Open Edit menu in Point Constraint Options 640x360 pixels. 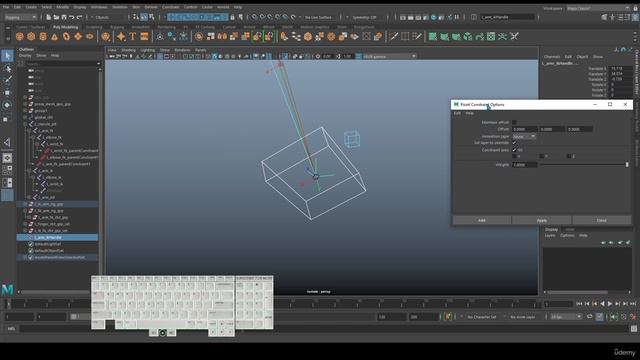click(x=457, y=113)
